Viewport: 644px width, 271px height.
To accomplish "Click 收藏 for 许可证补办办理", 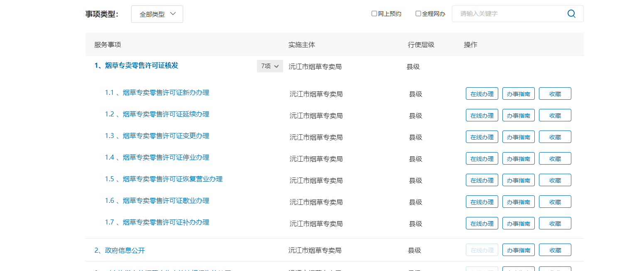I will 555,224.
